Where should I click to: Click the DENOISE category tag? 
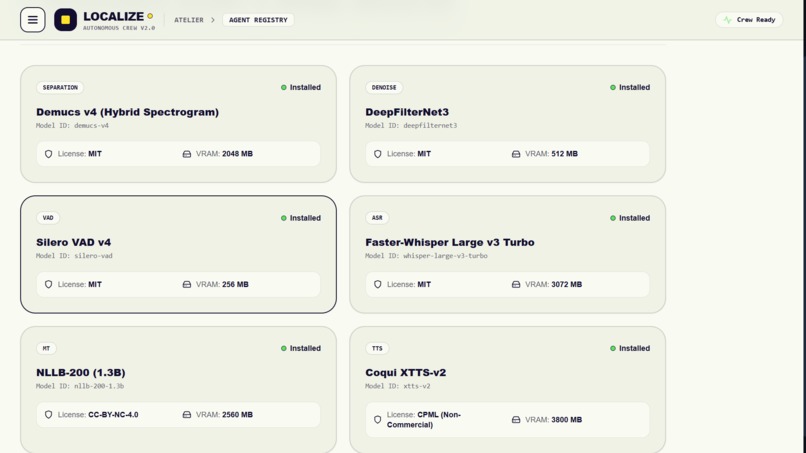384,87
